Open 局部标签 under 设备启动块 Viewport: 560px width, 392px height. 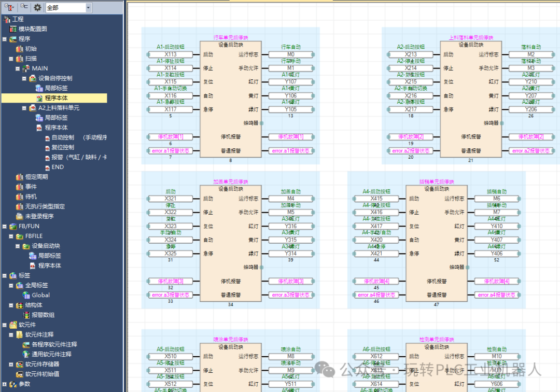[50, 256]
